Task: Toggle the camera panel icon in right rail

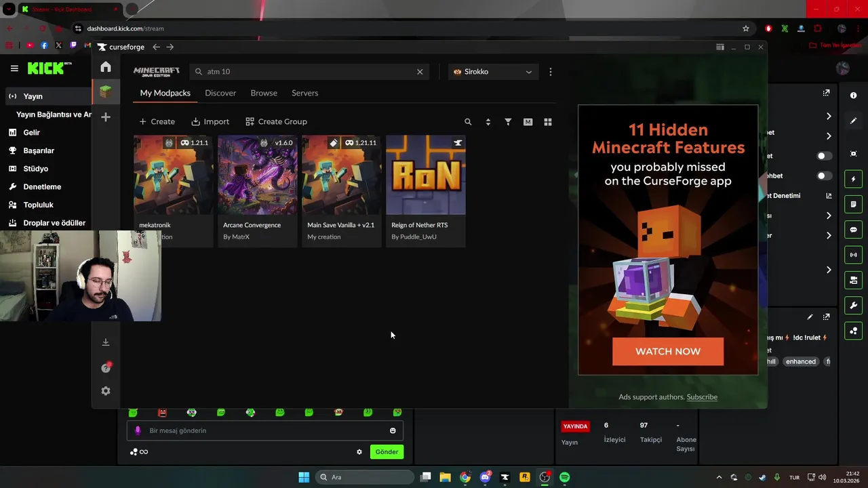Action: (x=853, y=280)
